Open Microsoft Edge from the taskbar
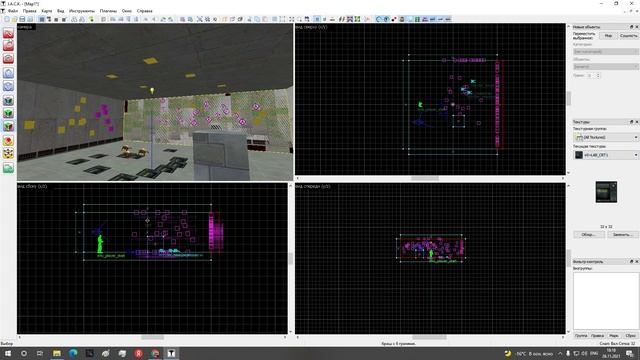 73,353
